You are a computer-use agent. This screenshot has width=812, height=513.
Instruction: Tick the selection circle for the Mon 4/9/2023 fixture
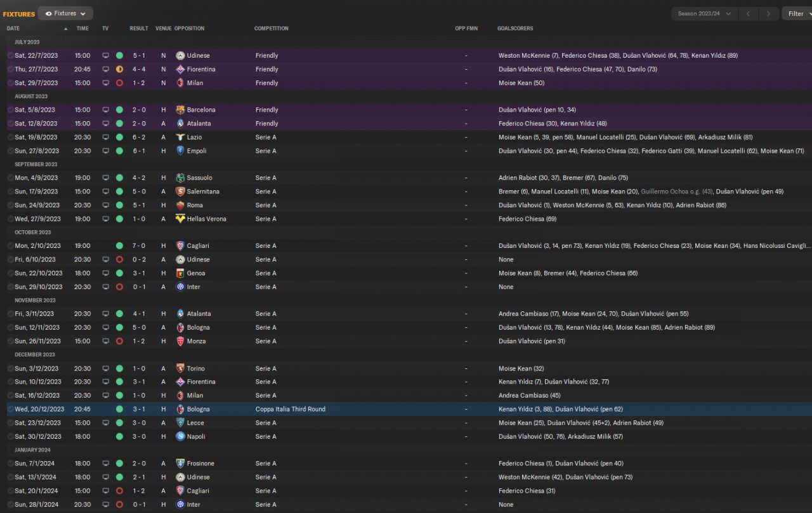point(10,178)
